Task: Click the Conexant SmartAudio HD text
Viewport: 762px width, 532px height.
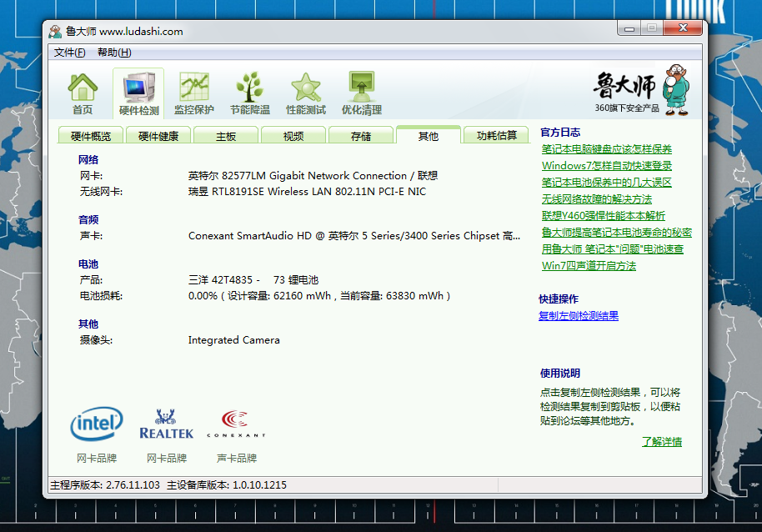Action: coord(354,236)
